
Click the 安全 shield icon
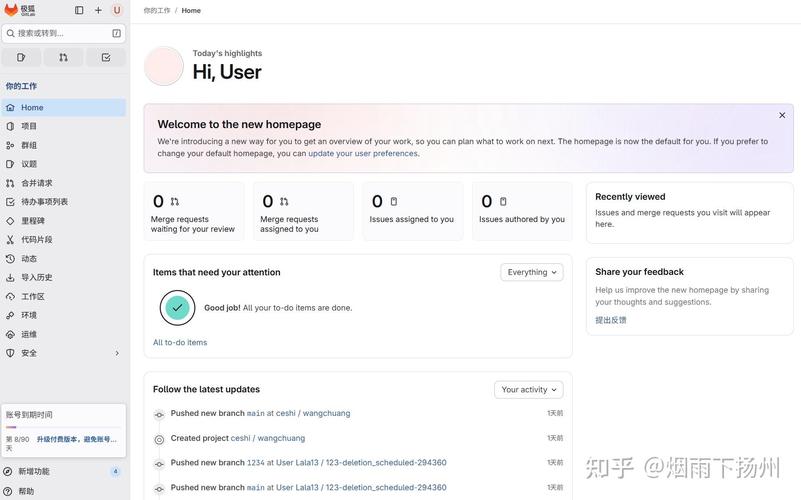pyautogui.click(x=10, y=353)
